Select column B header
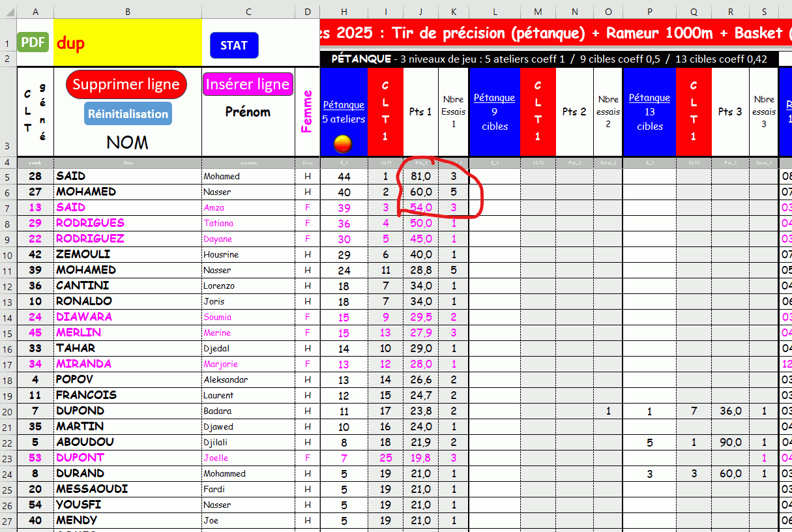The width and height of the screenshot is (792, 532). click(128, 12)
